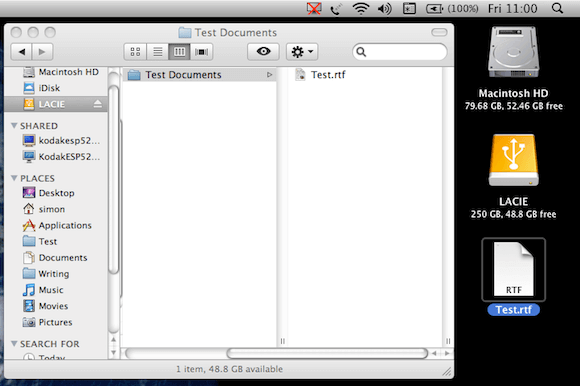The height and width of the screenshot is (386, 580).
Task: Collapse the PLACES section triangle
Action: pyautogui.click(x=14, y=178)
